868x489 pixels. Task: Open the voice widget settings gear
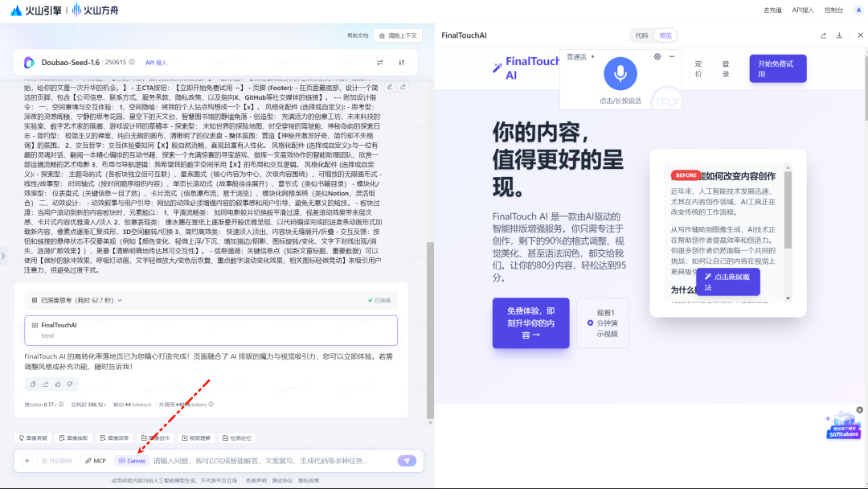pos(657,56)
